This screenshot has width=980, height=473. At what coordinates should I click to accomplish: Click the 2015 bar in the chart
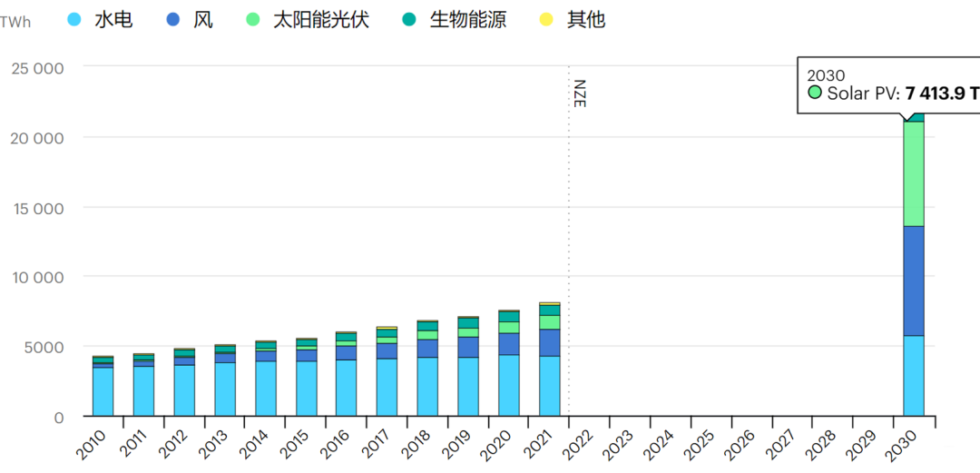[x=306, y=389]
